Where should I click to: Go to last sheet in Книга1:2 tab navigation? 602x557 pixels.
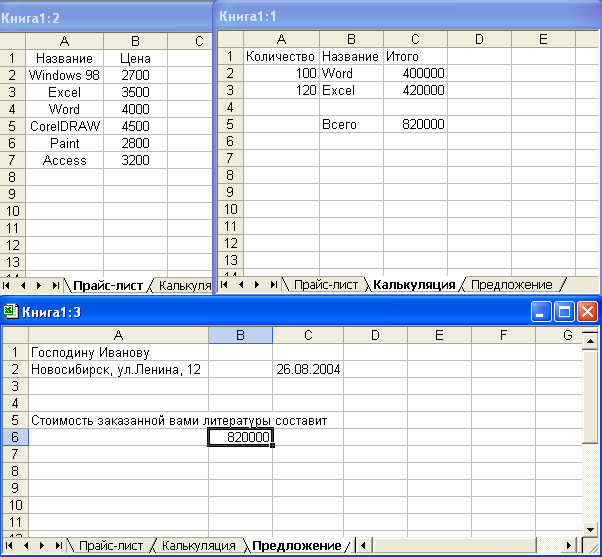coord(56,286)
